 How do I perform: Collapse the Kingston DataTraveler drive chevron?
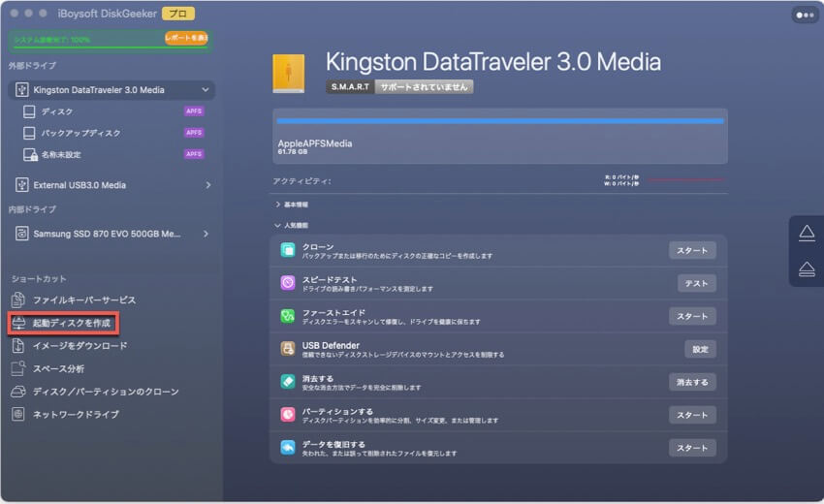point(206,90)
